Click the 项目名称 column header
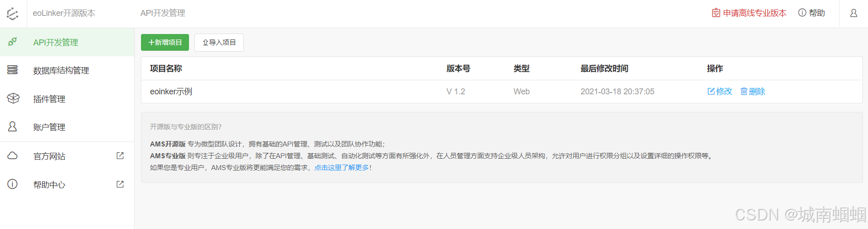Image resolution: width=868 pixels, height=229 pixels. click(x=166, y=68)
